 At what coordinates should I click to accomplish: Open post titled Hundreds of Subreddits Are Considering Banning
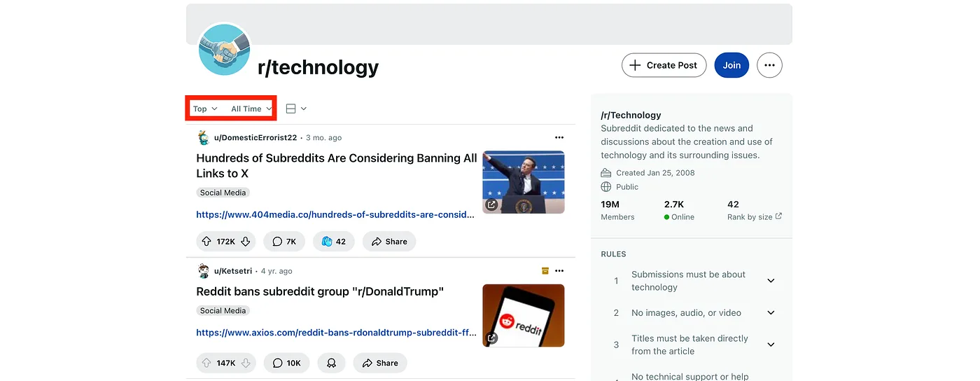coord(337,166)
